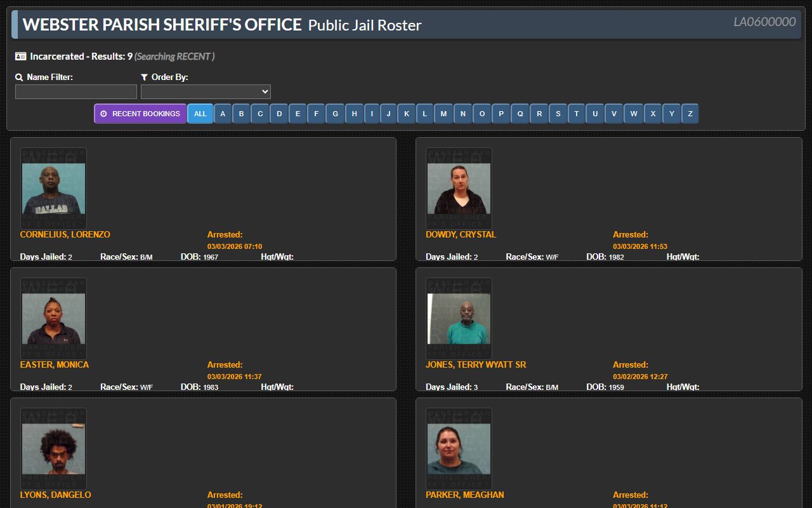Image resolution: width=812 pixels, height=508 pixels.
Task: Filter roster by letter P
Action: [501, 114]
